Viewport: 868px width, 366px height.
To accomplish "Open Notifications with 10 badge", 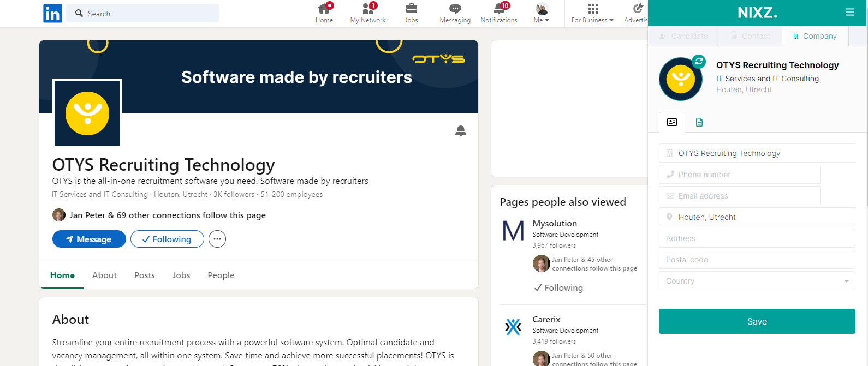I will [499, 13].
